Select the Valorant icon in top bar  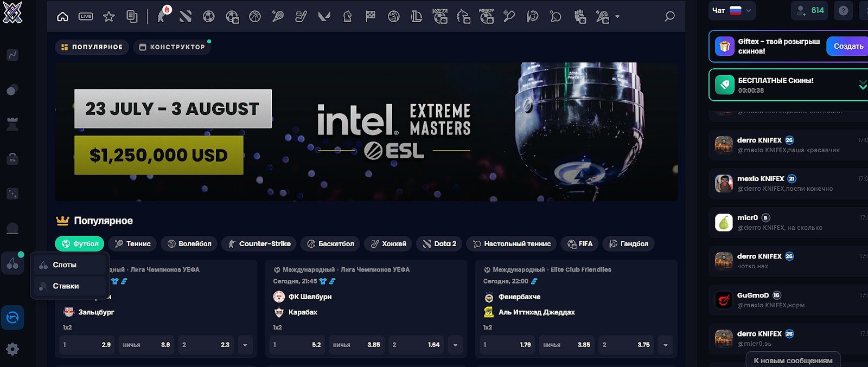pos(324,17)
